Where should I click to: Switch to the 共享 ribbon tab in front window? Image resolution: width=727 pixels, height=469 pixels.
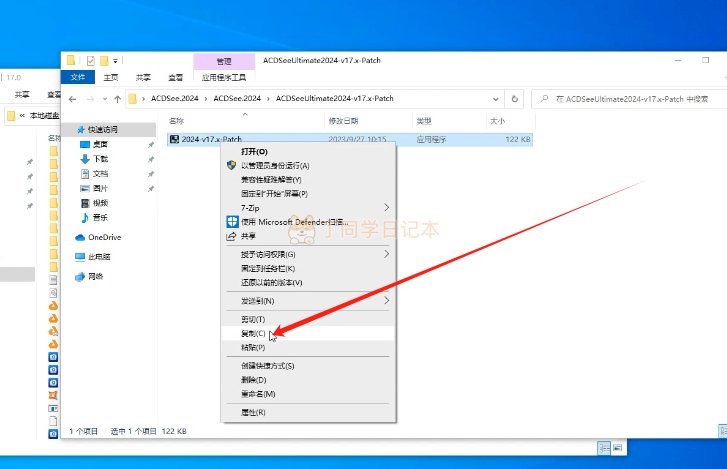tap(143, 77)
